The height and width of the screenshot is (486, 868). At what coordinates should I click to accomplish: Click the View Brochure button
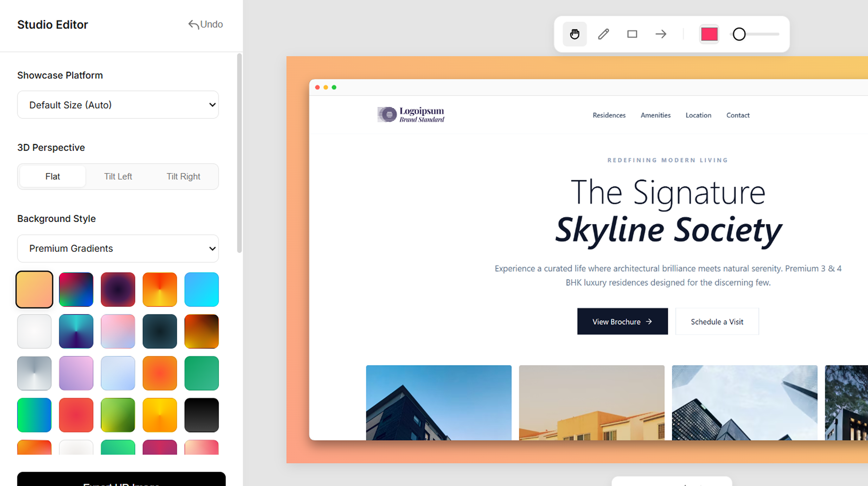pyautogui.click(x=622, y=321)
